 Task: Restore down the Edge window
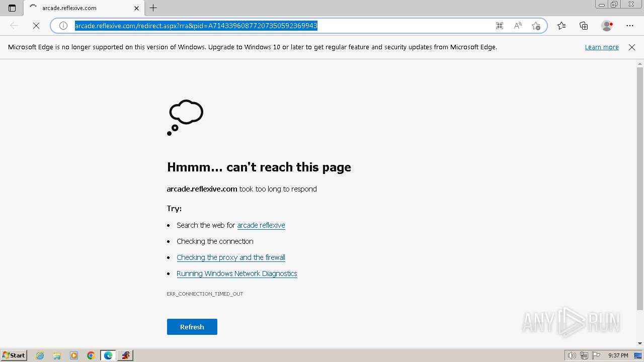[x=614, y=5]
